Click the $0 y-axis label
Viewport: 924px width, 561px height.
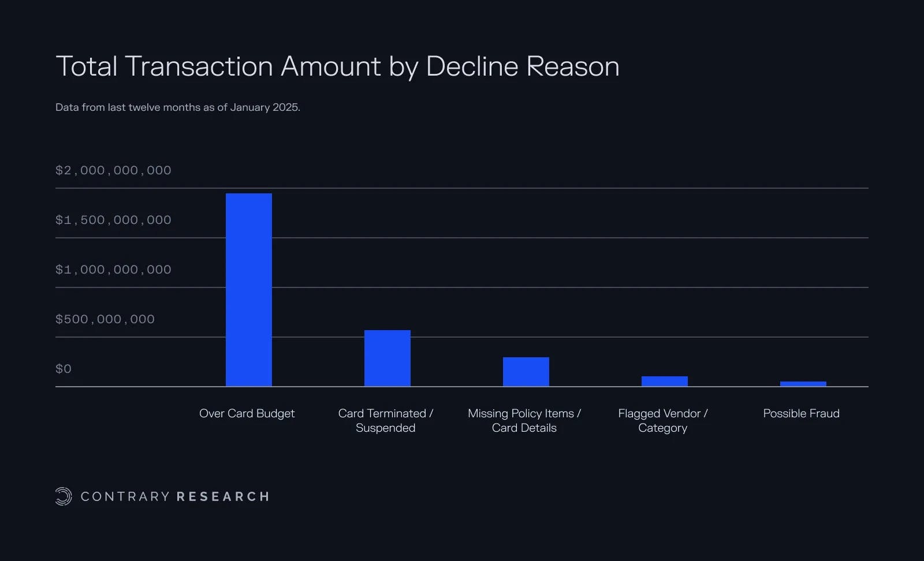[x=64, y=369]
